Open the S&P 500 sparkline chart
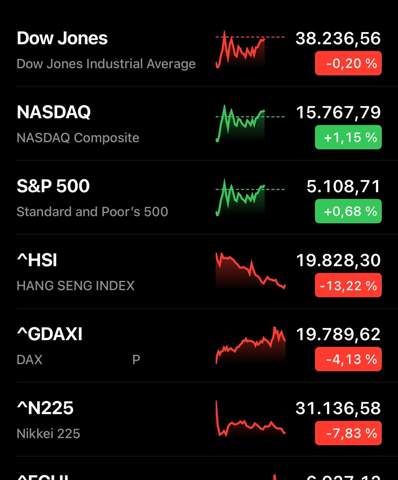 [250, 198]
